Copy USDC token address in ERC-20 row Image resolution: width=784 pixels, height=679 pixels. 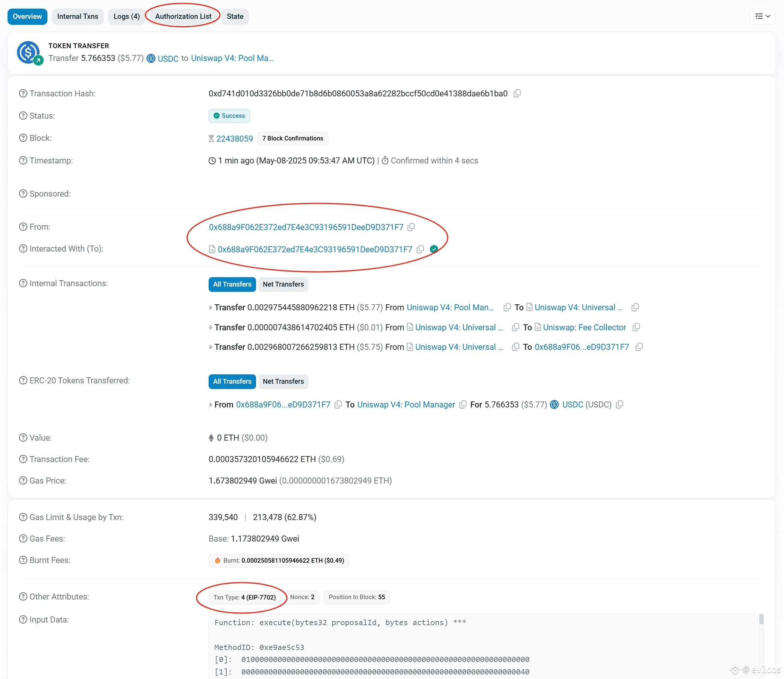pos(619,405)
